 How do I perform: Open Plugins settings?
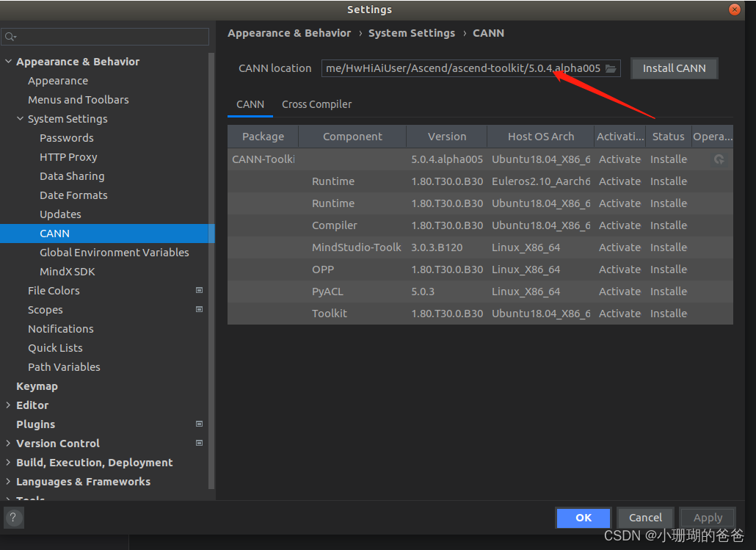click(x=36, y=424)
